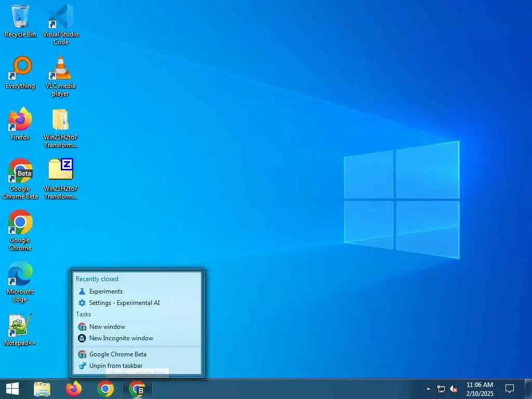Screen dimensions: 532x399
Task: Click the Chrome Beta taskbar icon
Action: pos(137,389)
